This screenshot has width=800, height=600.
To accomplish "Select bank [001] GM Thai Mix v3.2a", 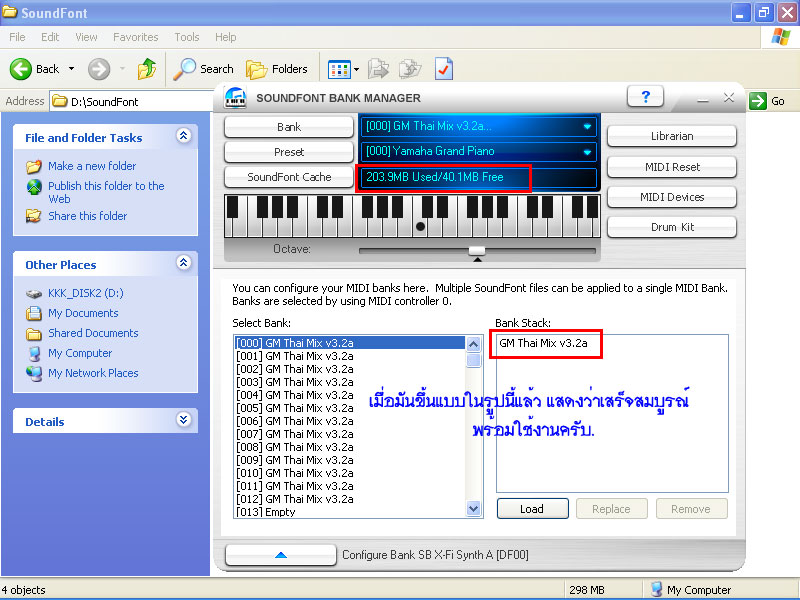I will coord(349,356).
